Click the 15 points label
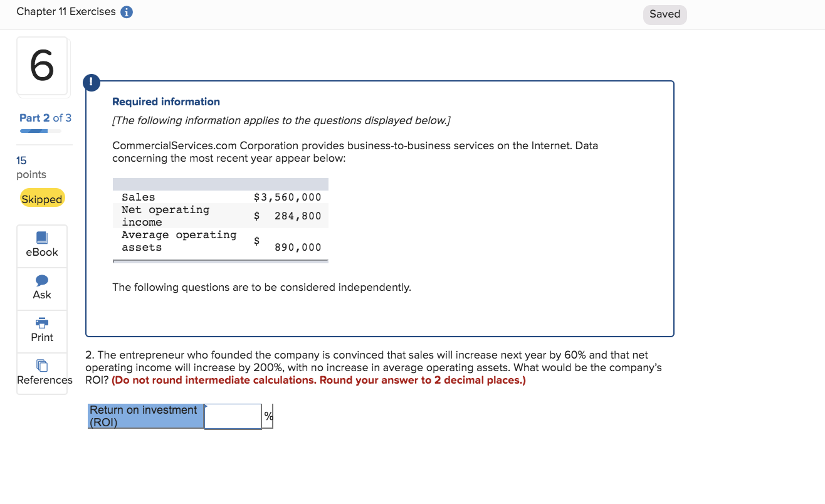This screenshot has height=504, width=825. 31,167
